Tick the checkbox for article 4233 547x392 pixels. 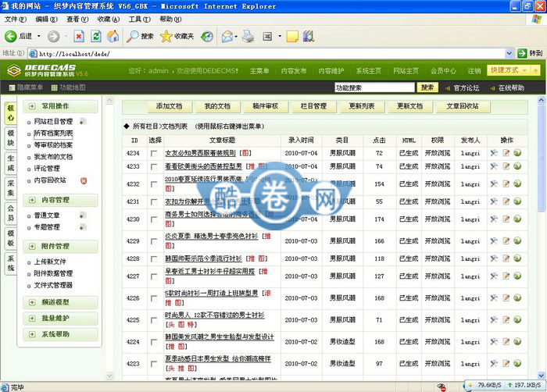153,166
